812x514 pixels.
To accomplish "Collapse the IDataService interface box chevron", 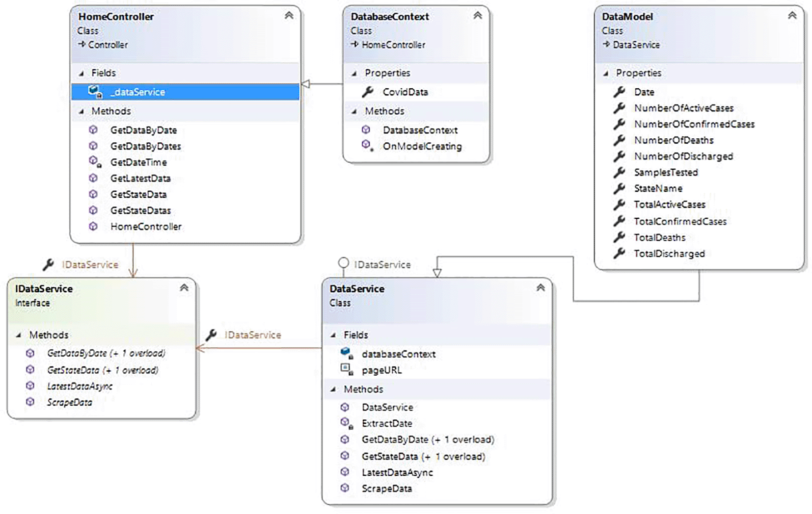I will coord(184,287).
